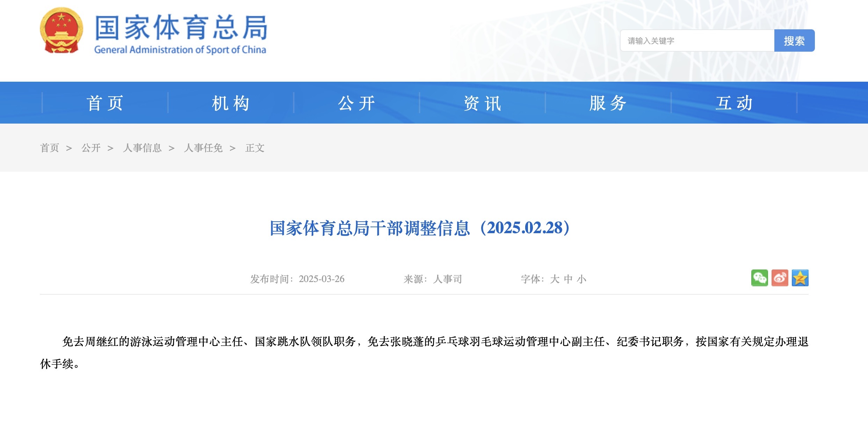Select the 资讯 navigation menu
868x421 pixels.
482,103
